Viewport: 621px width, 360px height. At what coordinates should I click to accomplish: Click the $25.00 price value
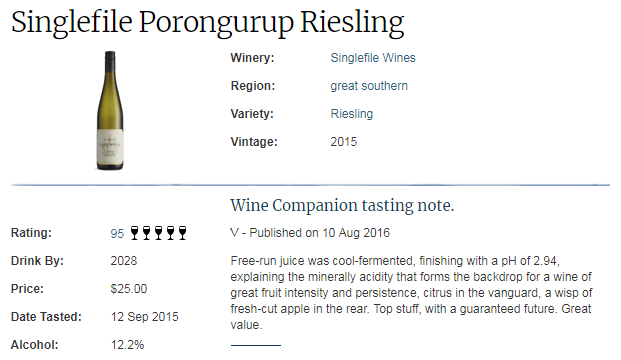pyautogui.click(x=129, y=289)
